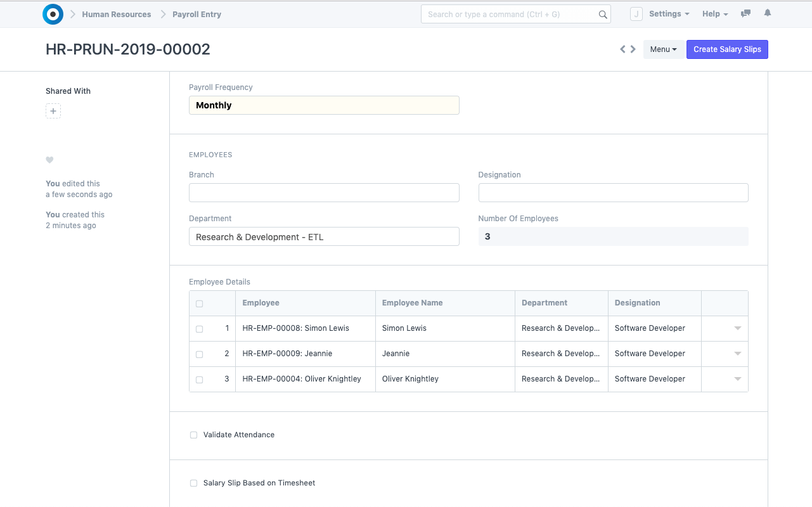Enable Salary Slip Based on Timesheet
The image size is (812, 507).
tap(193, 483)
